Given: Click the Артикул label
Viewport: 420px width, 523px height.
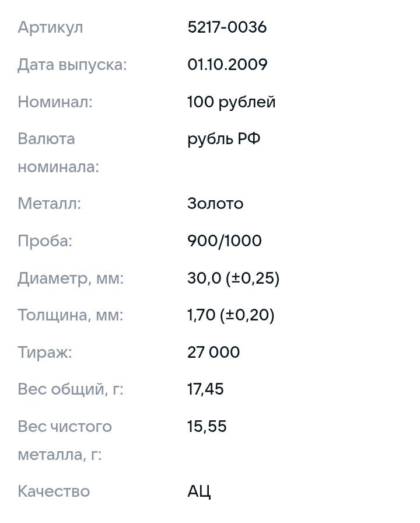Looking at the screenshot, I should click(50, 27).
